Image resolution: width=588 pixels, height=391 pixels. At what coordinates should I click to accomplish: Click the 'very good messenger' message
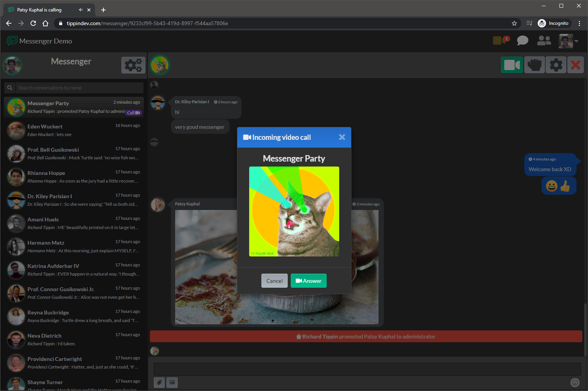(200, 127)
